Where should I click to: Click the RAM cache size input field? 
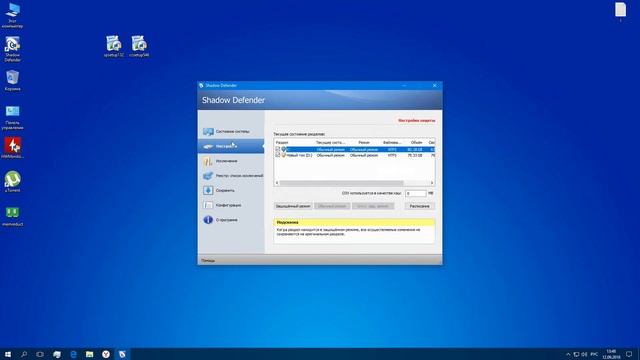coord(416,193)
